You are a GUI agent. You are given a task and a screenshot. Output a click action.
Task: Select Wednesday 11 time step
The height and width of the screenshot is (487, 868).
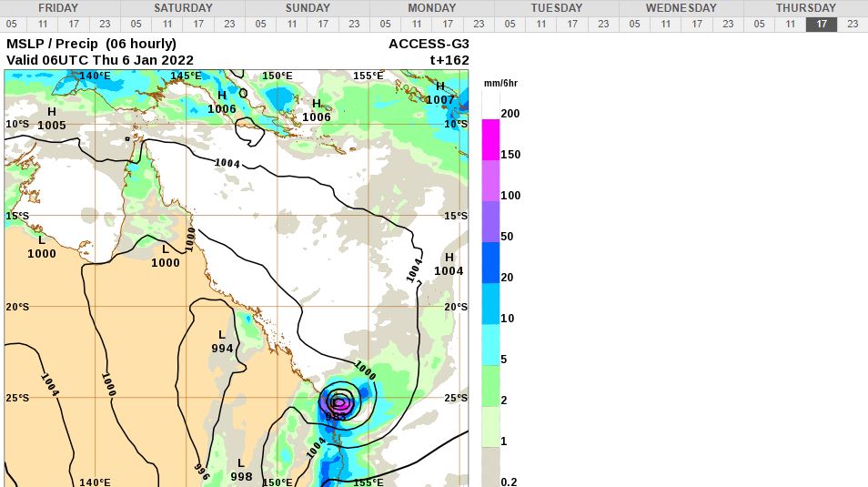[666, 25]
